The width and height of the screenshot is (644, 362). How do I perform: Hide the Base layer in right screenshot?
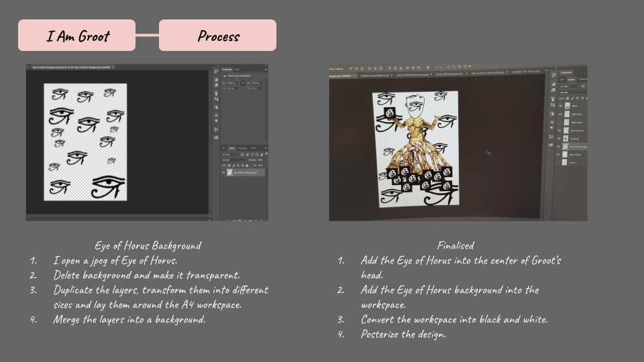pos(561,106)
